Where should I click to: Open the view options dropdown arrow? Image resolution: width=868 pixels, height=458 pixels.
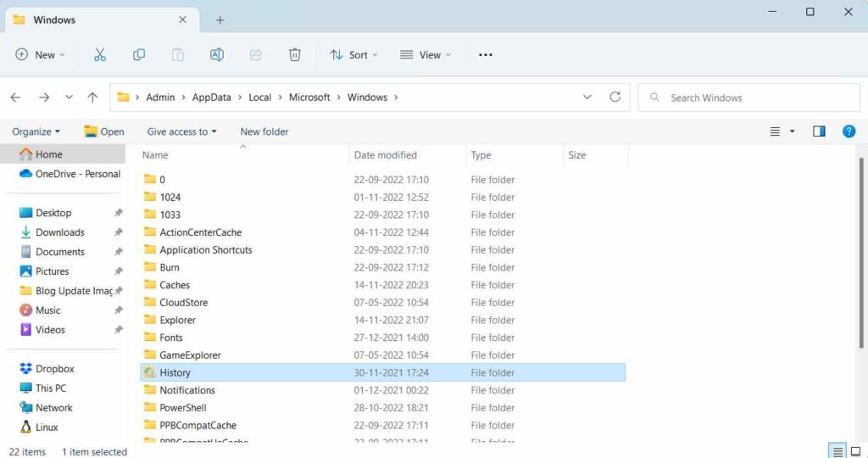[x=793, y=131]
